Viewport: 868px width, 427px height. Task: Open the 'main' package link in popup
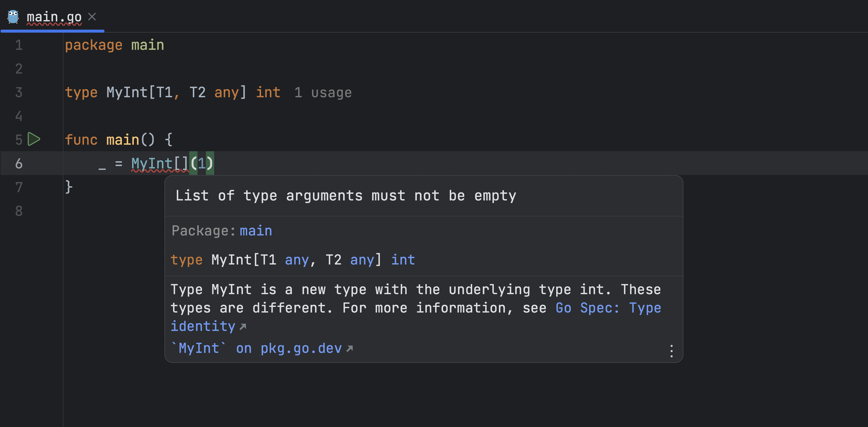pos(256,231)
